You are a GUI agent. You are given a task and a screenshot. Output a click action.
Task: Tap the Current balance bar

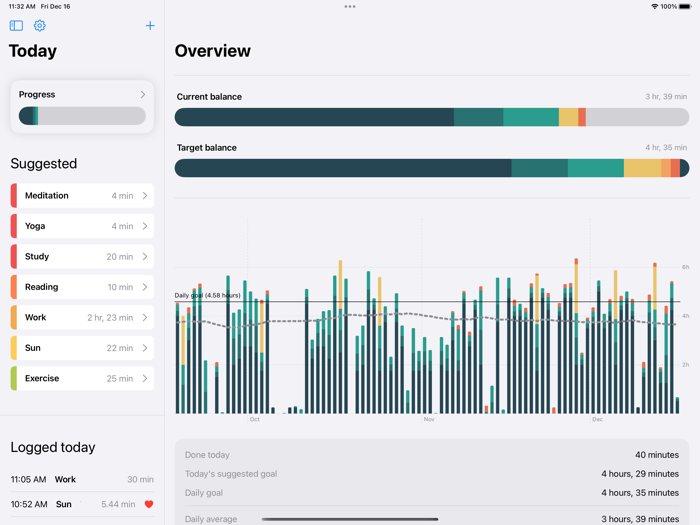pos(432,117)
